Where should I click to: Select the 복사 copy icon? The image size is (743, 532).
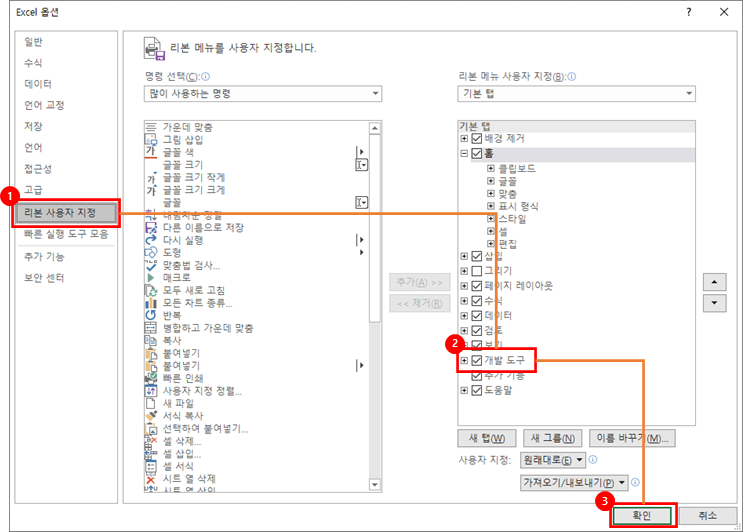coord(151,340)
